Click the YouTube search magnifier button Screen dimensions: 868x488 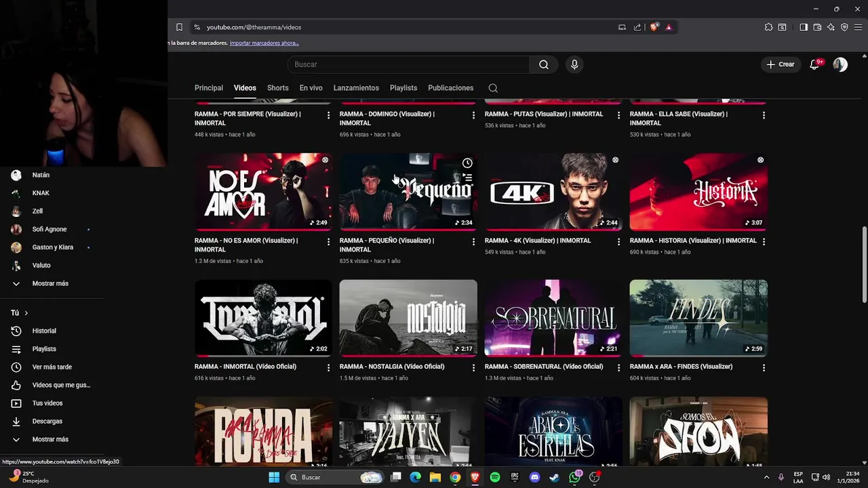click(x=544, y=64)
